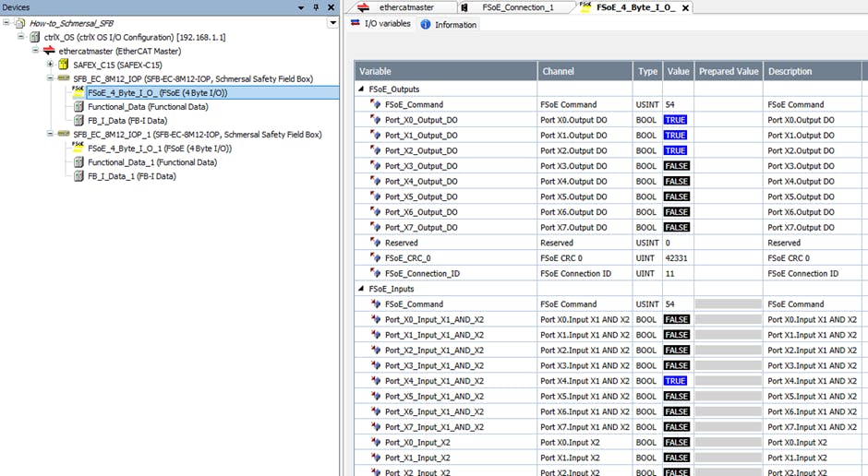Toggle the TRUE value of Port_X1_Output_DO
The image size is (868, 476).
click(x=675, y=136)
